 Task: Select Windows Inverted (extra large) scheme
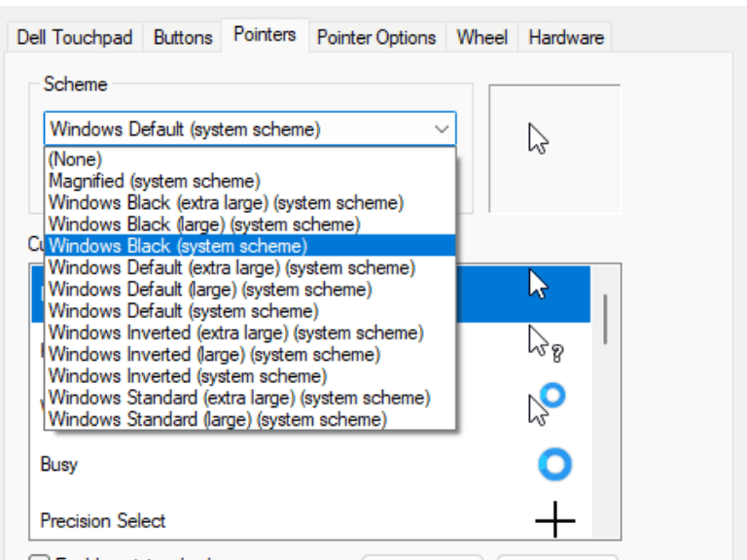[x=250, y=332]
